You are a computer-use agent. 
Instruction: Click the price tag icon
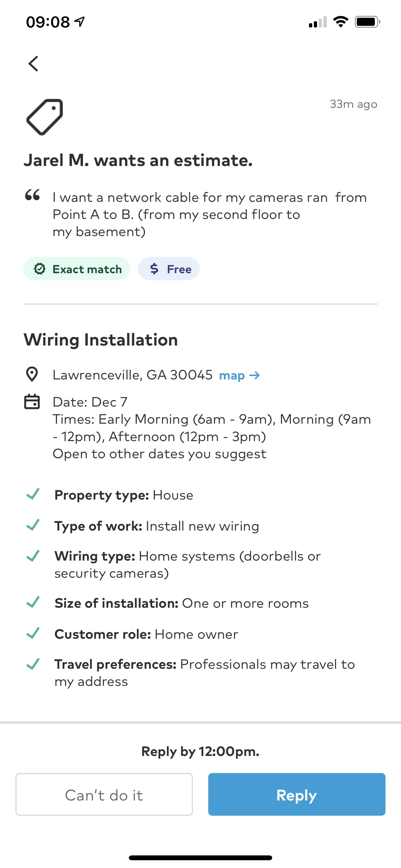(45, 117)
